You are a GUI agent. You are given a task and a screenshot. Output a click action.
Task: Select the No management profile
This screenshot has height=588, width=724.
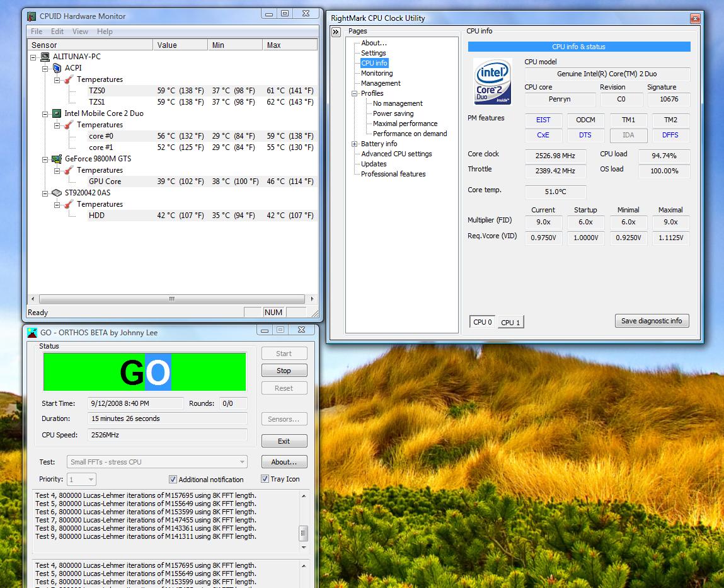(398, 103)
